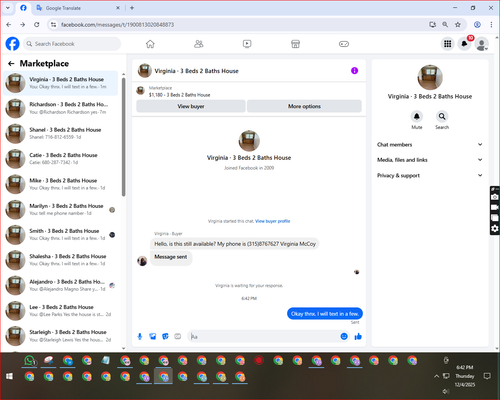The width and height of the screenshot is (500, 400).
Task: Record a voice clip
Action: point(140,336)
